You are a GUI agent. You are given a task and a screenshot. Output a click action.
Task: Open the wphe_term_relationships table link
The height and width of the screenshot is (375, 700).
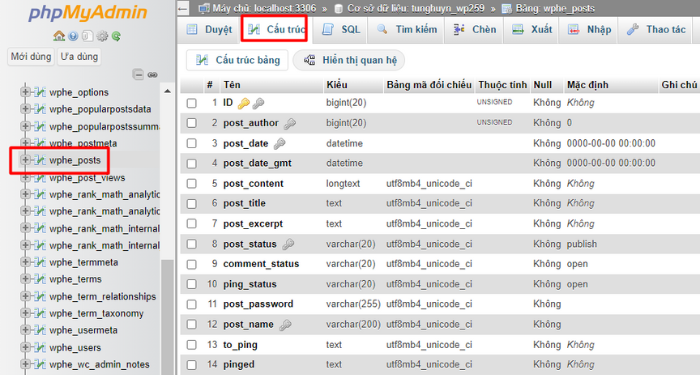tap(103, 296)
